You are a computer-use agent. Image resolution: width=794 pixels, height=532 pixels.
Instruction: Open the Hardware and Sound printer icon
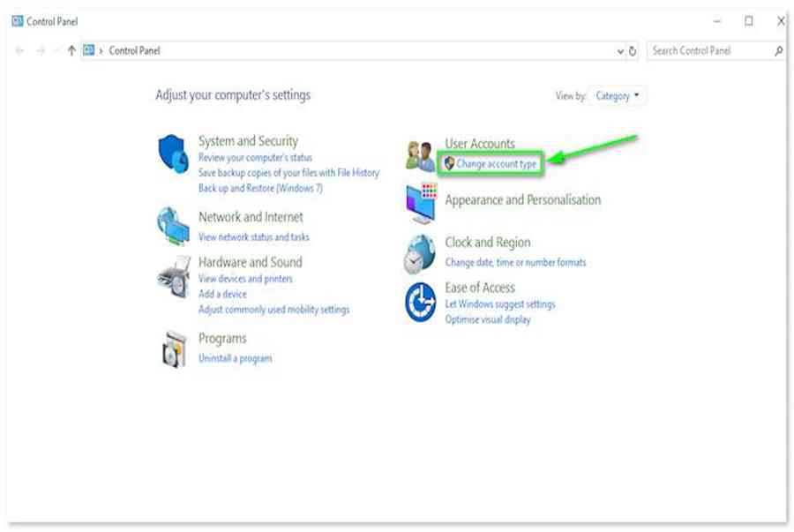174,276
